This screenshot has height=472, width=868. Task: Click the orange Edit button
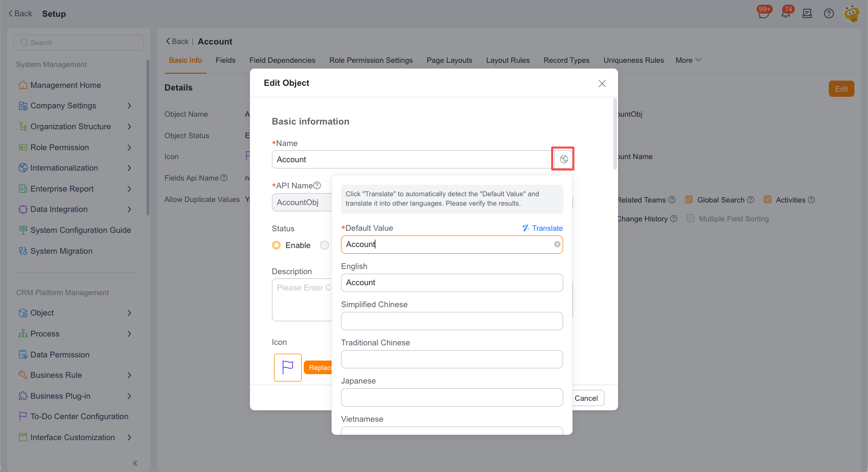841,89
